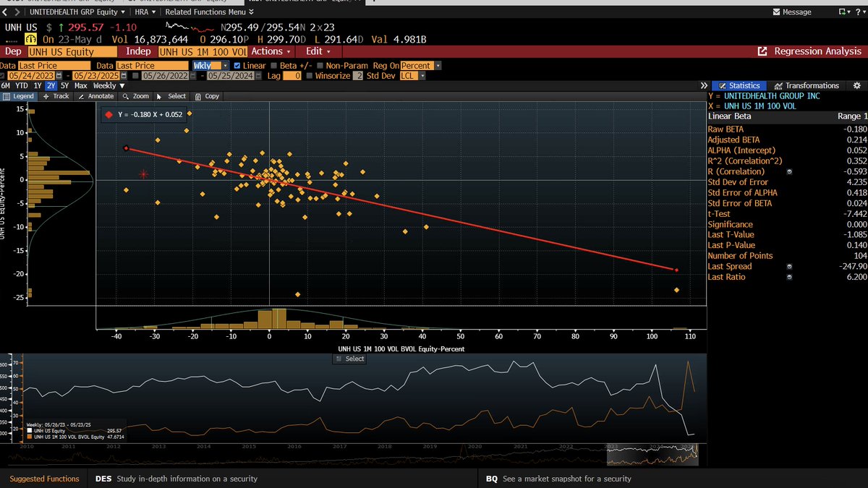Click the window export icon left of help
The height and width of the screenshot is (488, 868).
[843, 12]
